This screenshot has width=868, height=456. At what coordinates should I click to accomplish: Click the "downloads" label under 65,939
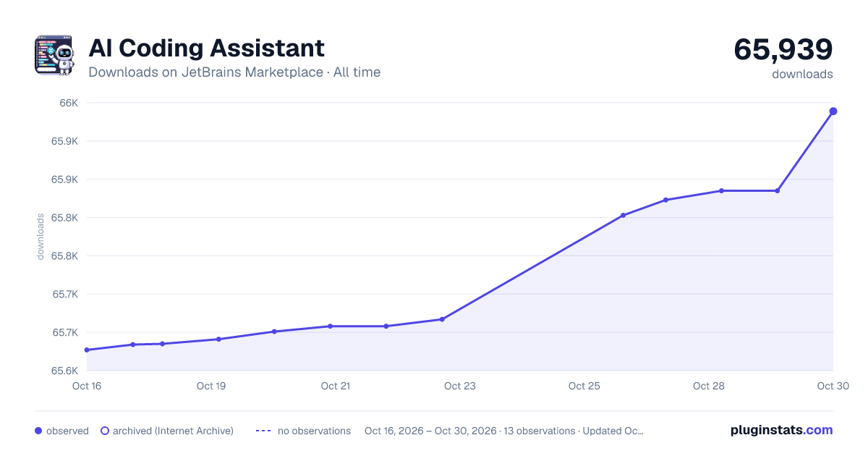[x=802, y=74]
